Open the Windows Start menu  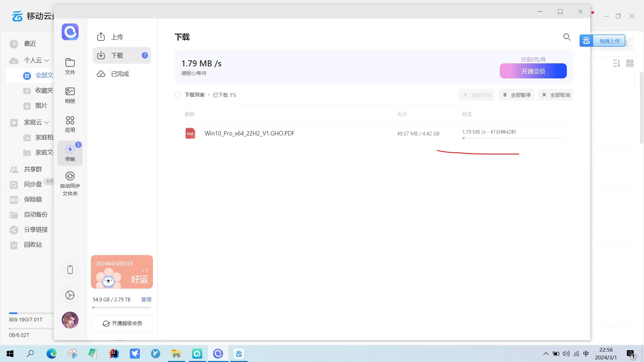pos(10,354)
